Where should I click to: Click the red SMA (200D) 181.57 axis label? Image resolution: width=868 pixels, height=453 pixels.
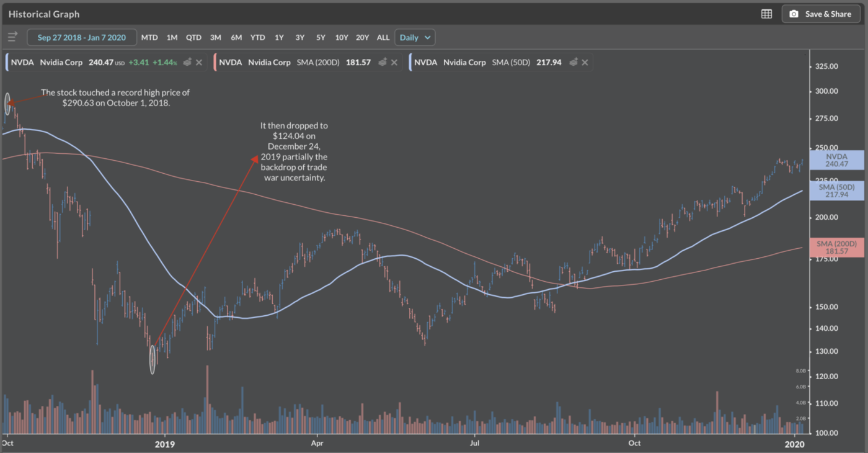(x=836, y=248)
